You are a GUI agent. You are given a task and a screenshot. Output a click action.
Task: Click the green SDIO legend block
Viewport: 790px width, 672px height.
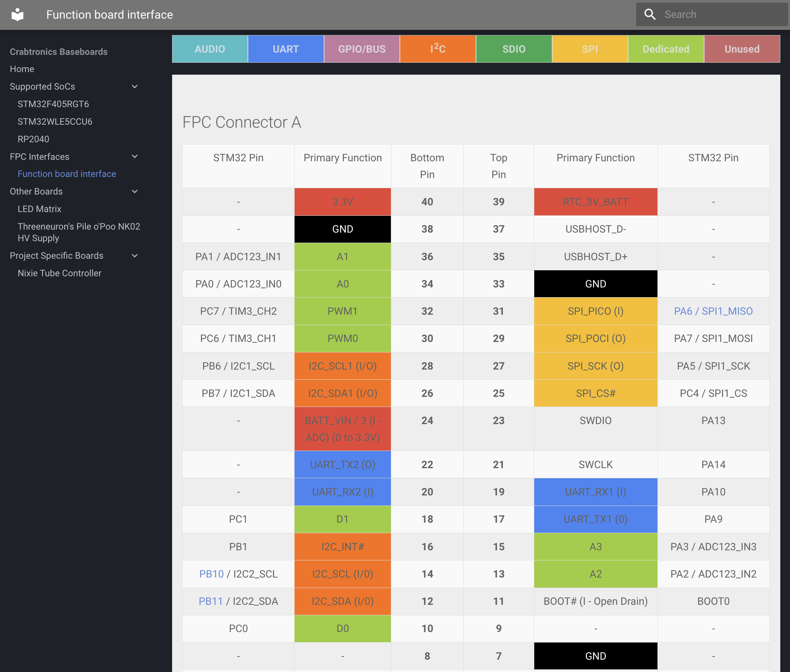coord(513,49)
